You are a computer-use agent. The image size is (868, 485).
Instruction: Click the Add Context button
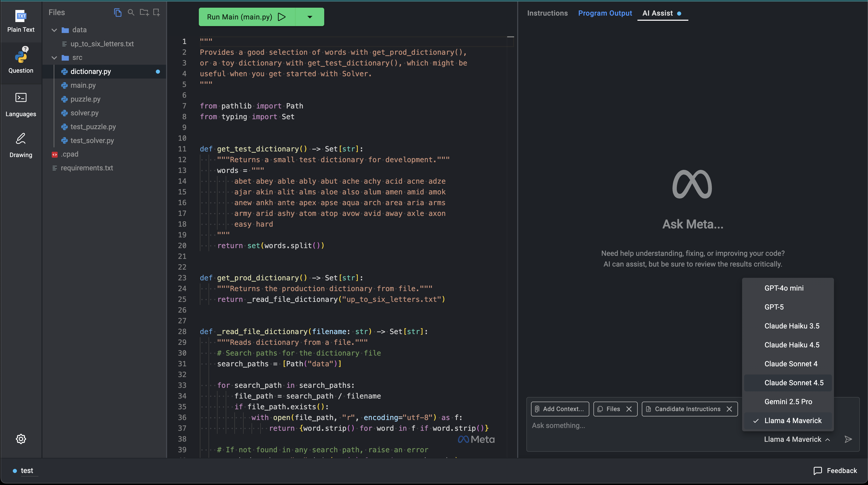[x=560, y=409]
